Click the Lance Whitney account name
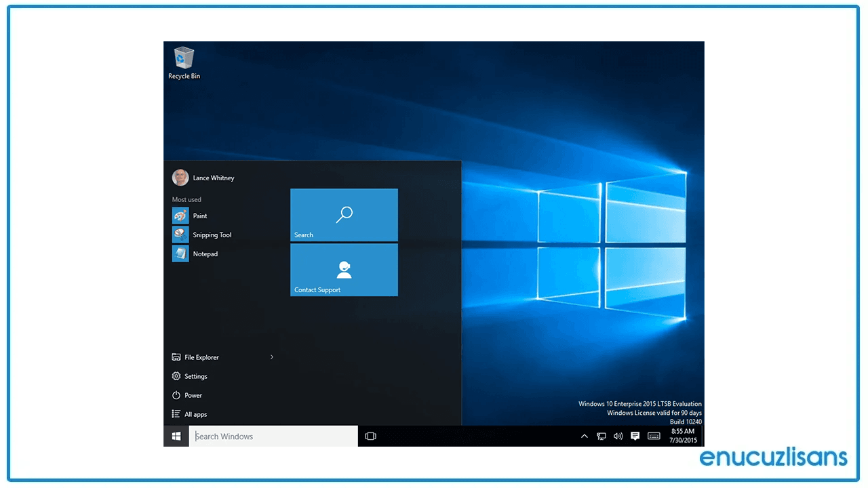The image size is (868, 488). 214,178
